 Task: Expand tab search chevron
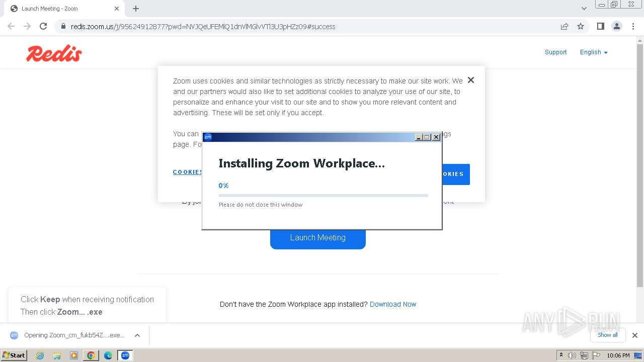coord(584,9)
